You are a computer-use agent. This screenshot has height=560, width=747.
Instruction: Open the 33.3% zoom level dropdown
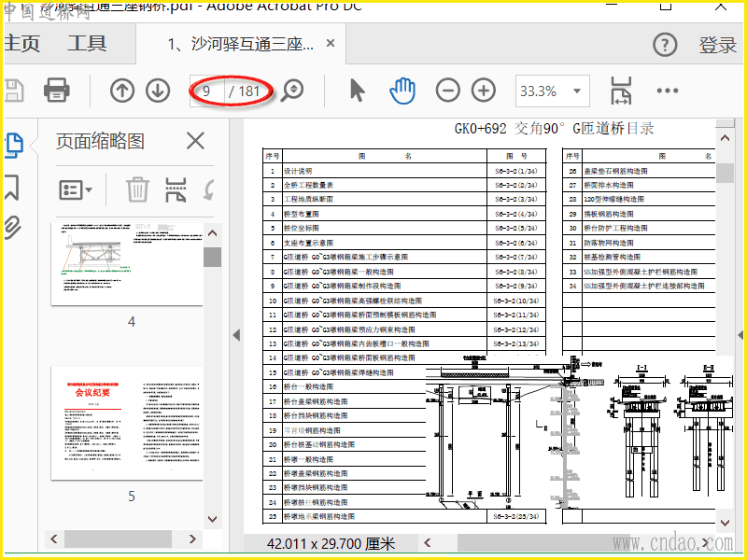(x=552, y=91)
